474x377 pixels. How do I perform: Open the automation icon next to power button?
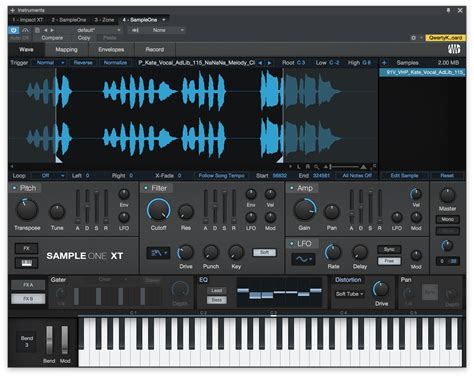point(25,30)
